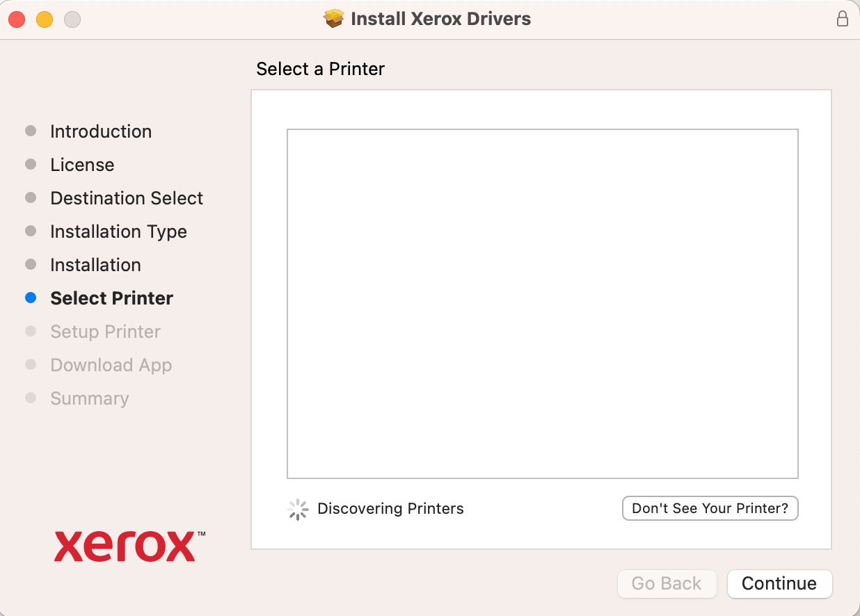Click the dot beside Installation Type
860x616 pixels.
(31, 231)
